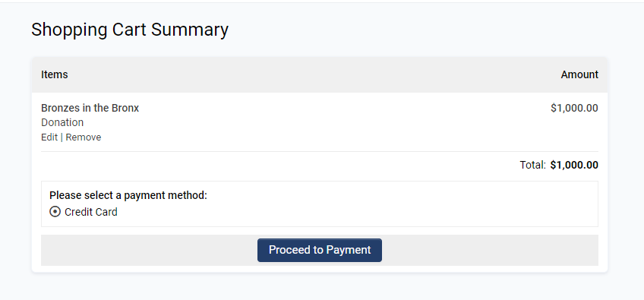This screenshot has height=300, width=644.
Task: Click the separator bar between Edit and Remove
Action: [x=62, y=137]
